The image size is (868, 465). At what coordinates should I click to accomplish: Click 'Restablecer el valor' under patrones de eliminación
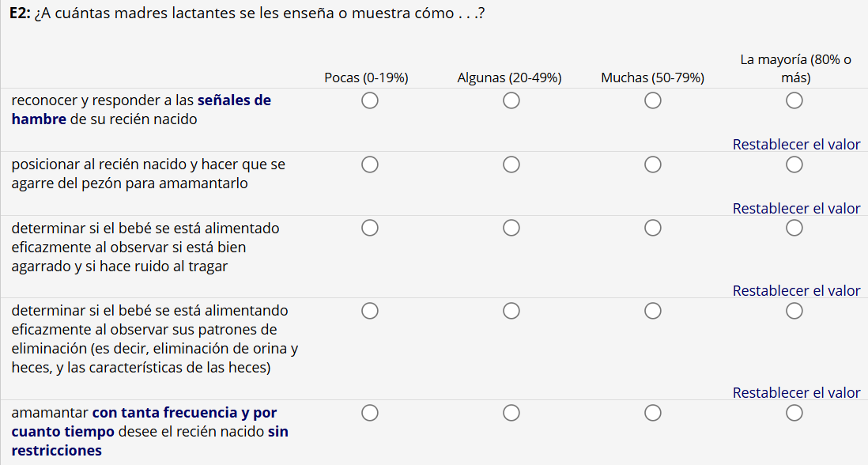796,393
